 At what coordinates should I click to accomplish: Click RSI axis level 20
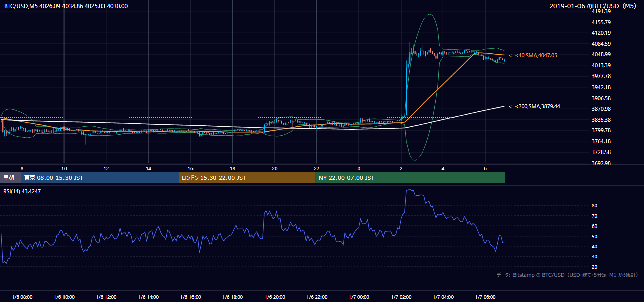[x=595, y=267]
